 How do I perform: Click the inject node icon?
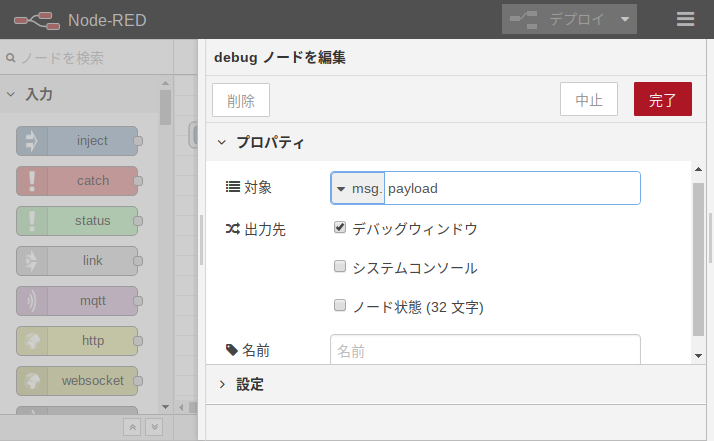point(31,141)
